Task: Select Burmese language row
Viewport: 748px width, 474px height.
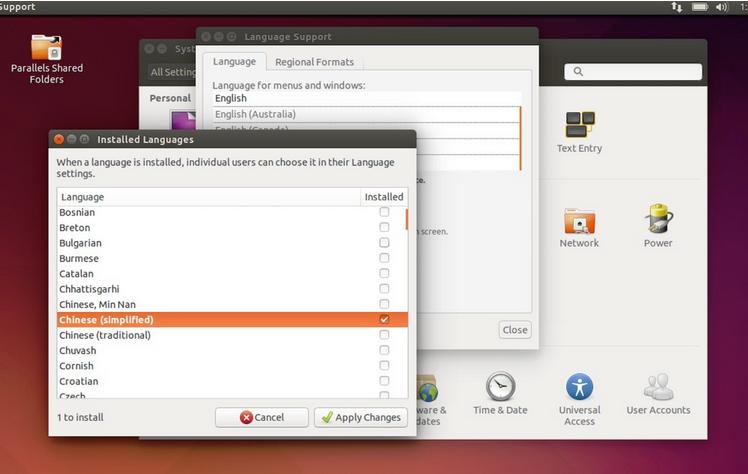Action: coord(232,258)
